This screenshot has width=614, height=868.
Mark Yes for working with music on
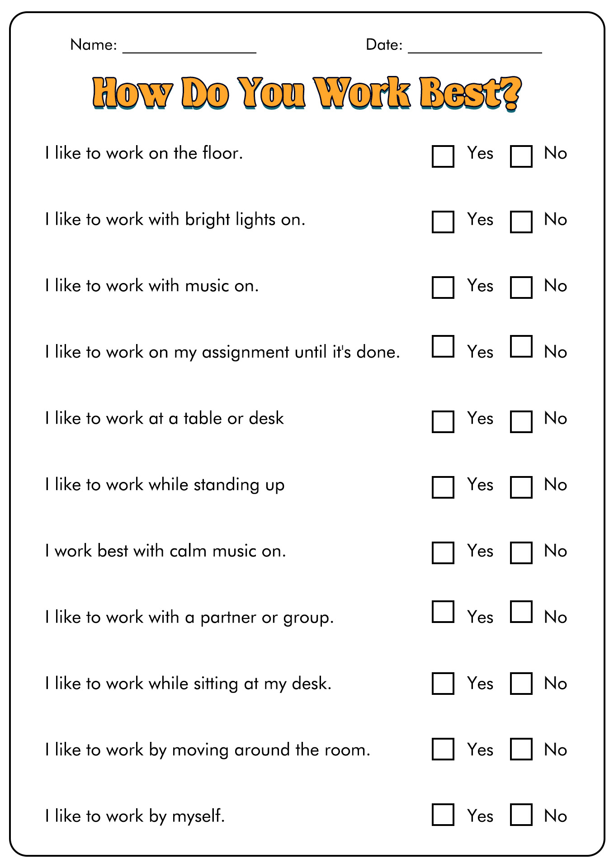[x=443, y=288]
